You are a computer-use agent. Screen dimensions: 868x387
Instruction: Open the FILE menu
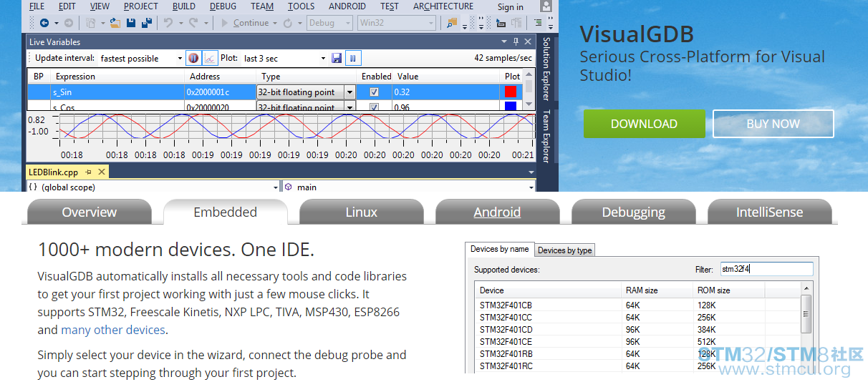pyautogui.click(x=37, y=6)
